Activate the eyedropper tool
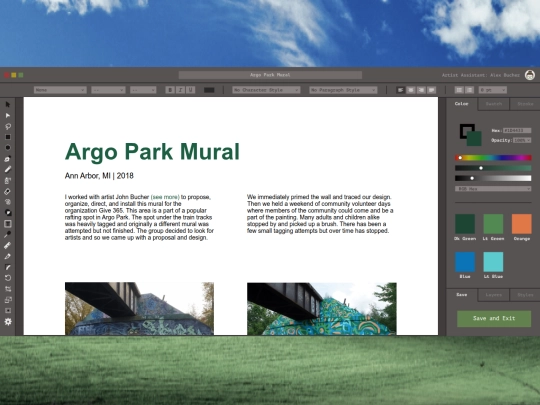 click(x=8, y=235)
